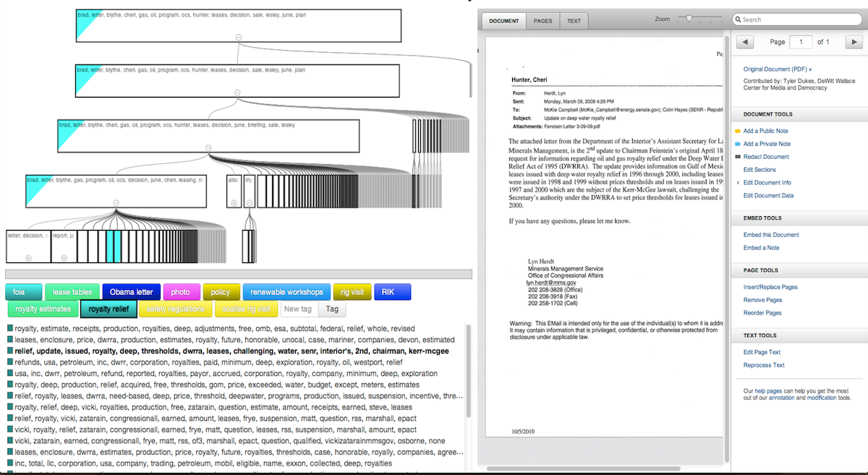Image resolution: width=868 pixels, height=475 pixels.
Task: Click the Tag button beside New tag
Action: pyautogui.click(x=332, y=309)
